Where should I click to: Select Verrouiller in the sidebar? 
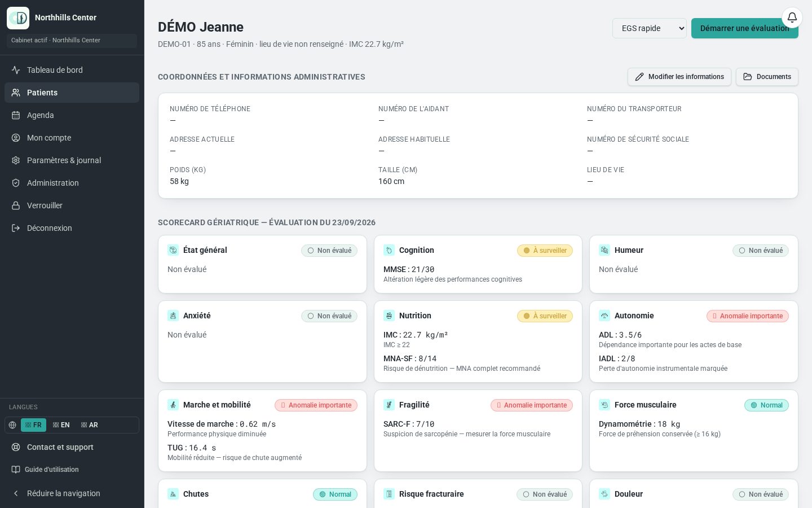click(x=72, y=205)
